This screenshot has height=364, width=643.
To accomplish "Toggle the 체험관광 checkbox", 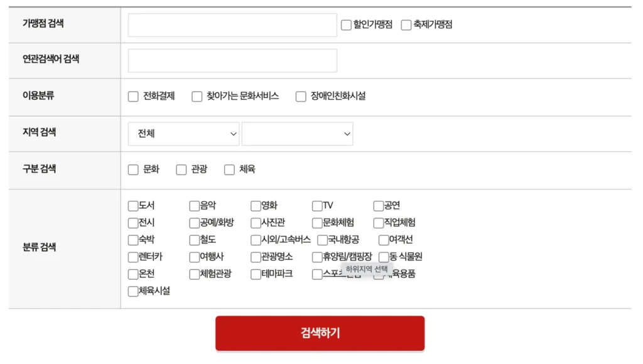I will [195, 274].
